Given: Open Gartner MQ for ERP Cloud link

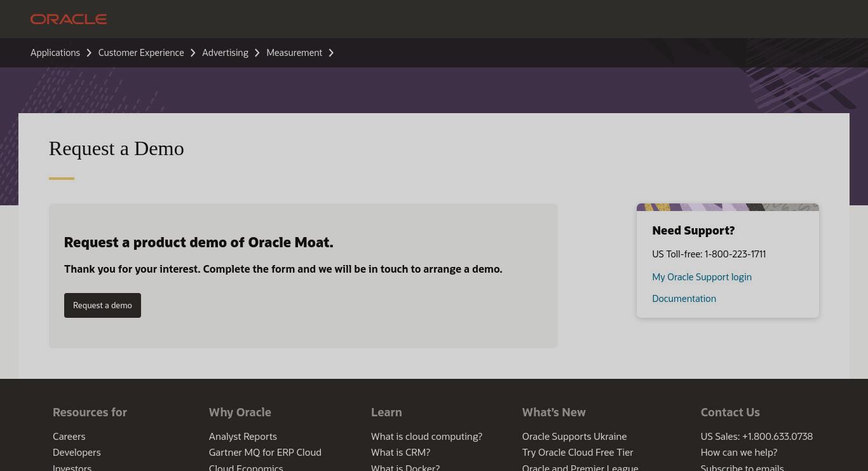Looking at the screenshot, I should 265,453.
